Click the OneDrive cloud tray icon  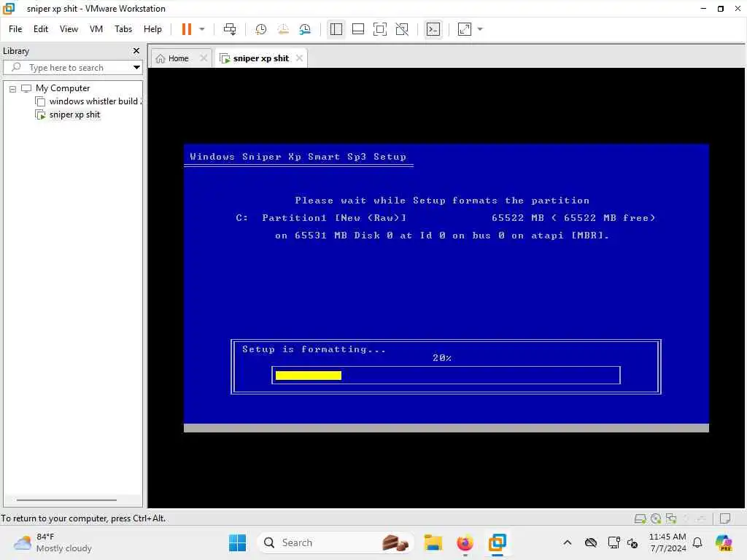(x=591, y=542)
